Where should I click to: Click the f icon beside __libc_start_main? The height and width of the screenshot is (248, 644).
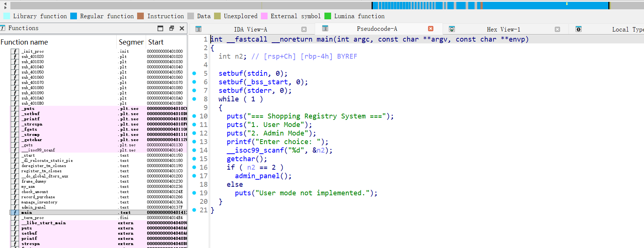point(15,223)
